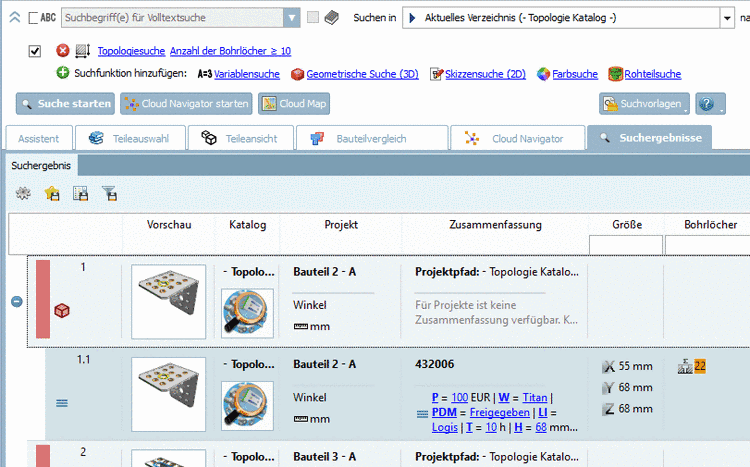Click the color wheel Farbsuche icon

543,74
